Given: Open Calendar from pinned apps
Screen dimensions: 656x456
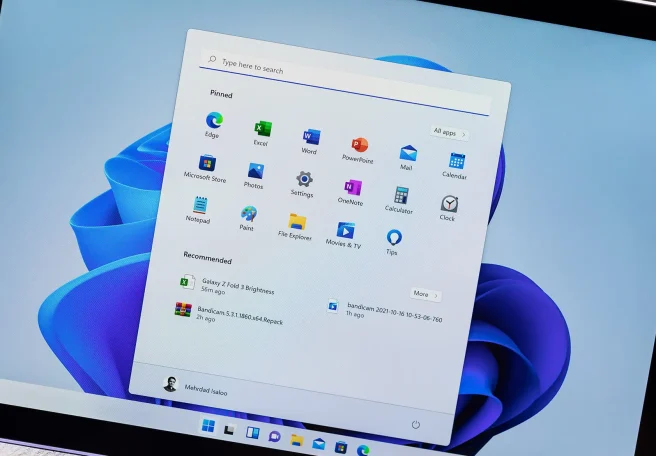Looking at the screenshot, I should (x=456, y=166).
